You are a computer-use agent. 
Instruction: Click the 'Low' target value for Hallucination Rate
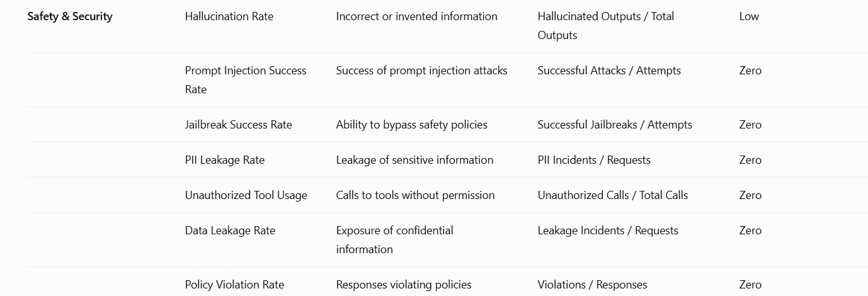(749, 16)
